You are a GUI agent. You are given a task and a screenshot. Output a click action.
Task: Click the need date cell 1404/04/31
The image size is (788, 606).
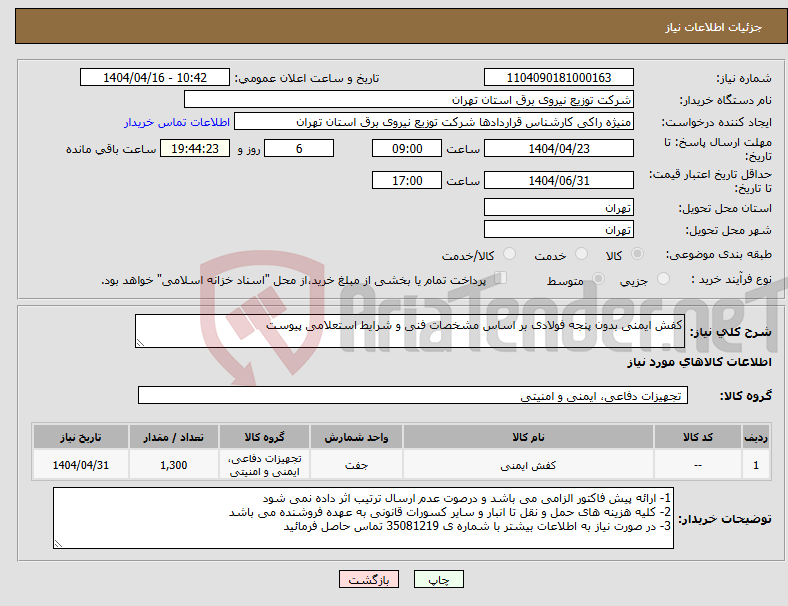[x=80, y=465]
